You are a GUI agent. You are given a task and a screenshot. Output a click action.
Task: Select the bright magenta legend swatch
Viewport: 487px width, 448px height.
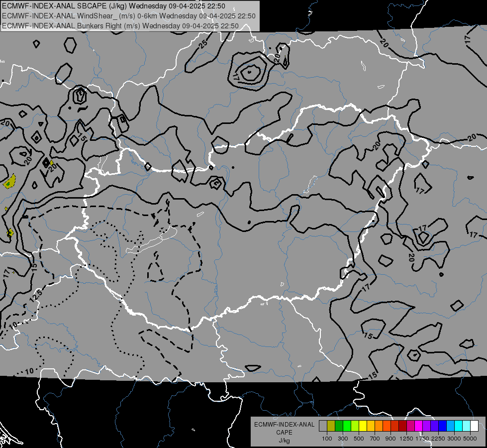(419, 426)
